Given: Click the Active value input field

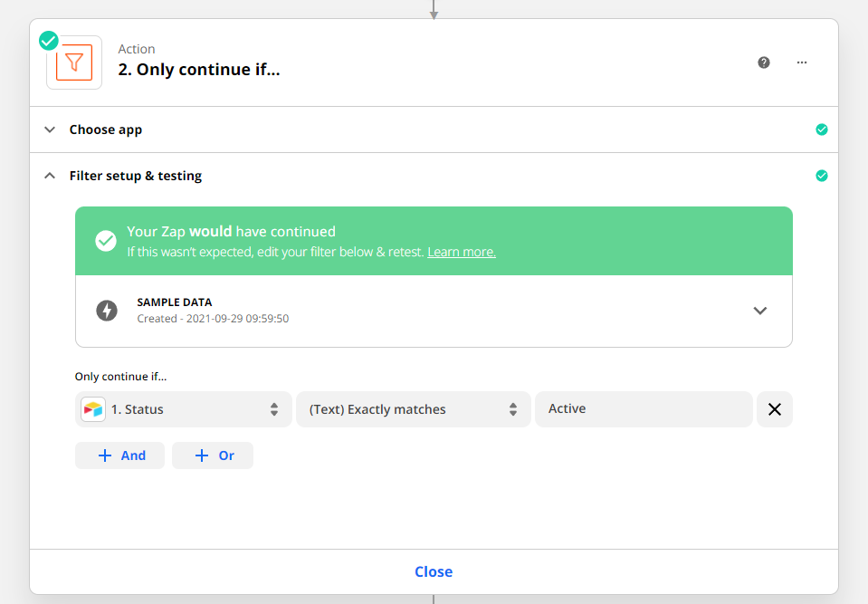Looking at the screenshot, I should (x=644, y=409).
